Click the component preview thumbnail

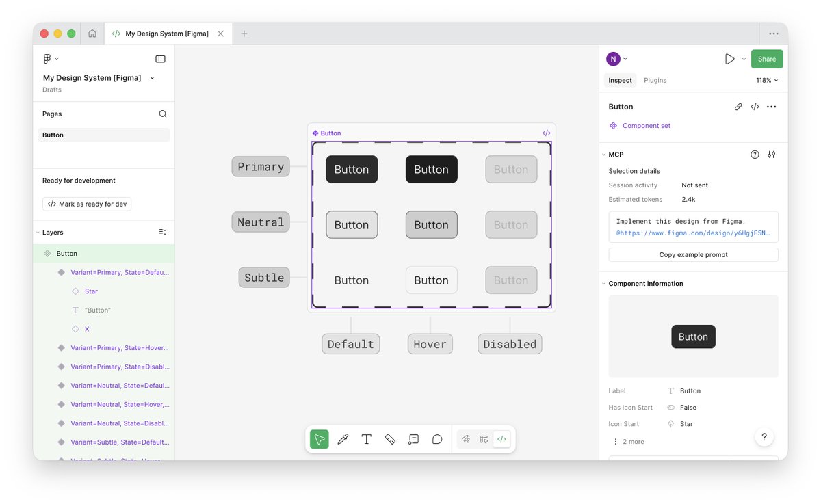(x=693, y=336)
